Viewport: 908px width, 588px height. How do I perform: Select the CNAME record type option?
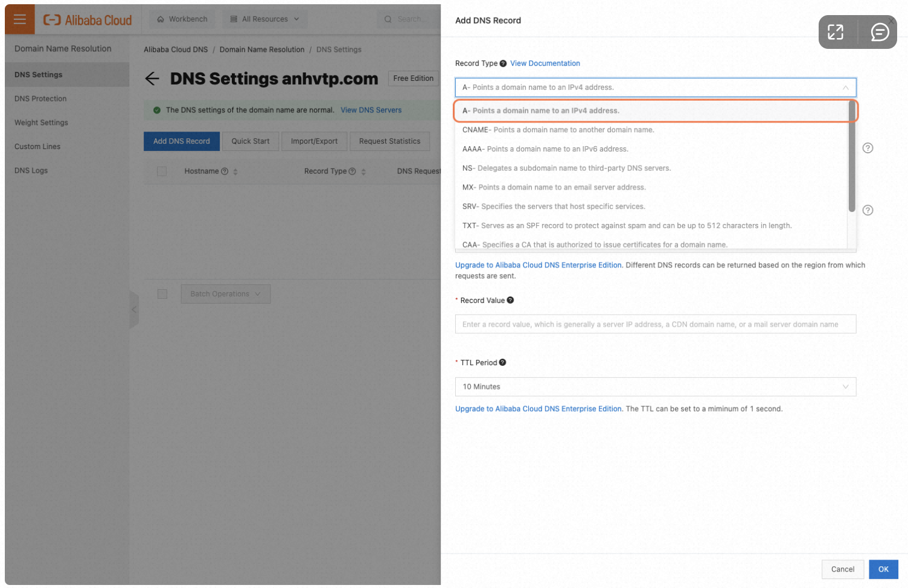pos(651,130)
